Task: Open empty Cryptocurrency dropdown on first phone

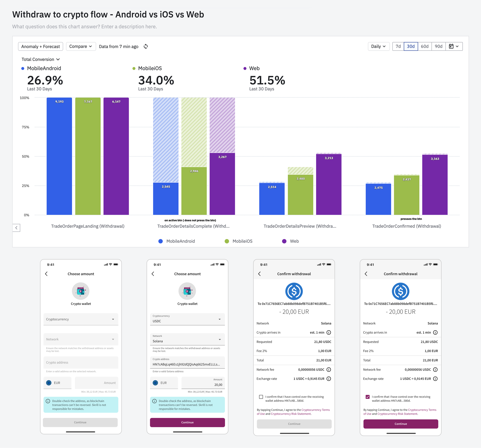Action: coord(81,319)
